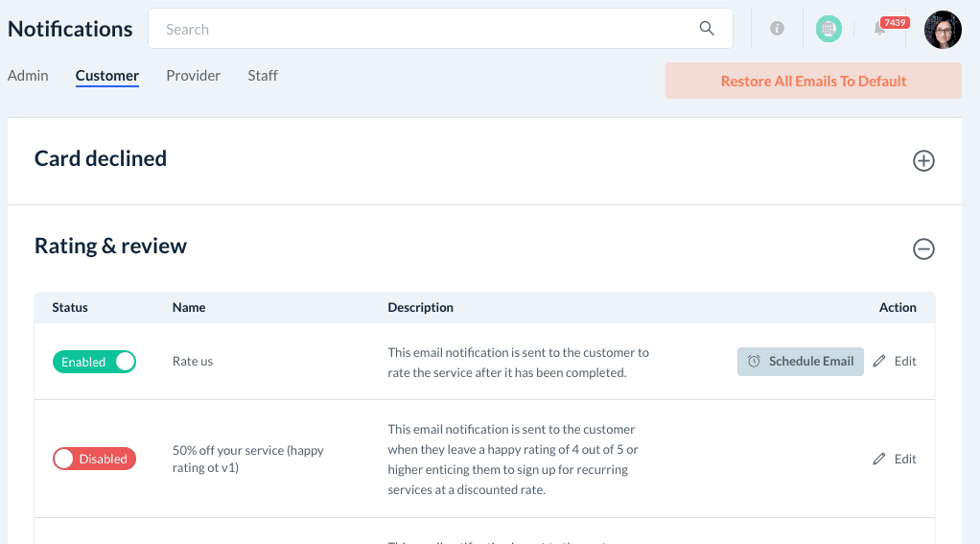Open the green calendar icon
The image size is (980, 544).
click(828, 29)
